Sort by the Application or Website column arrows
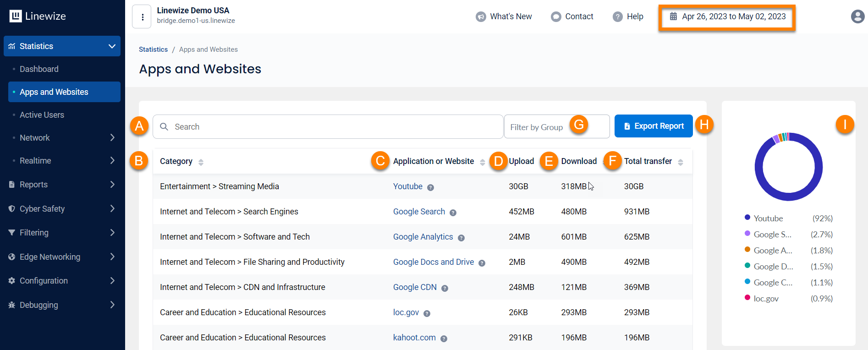 (x=482, y=162)
